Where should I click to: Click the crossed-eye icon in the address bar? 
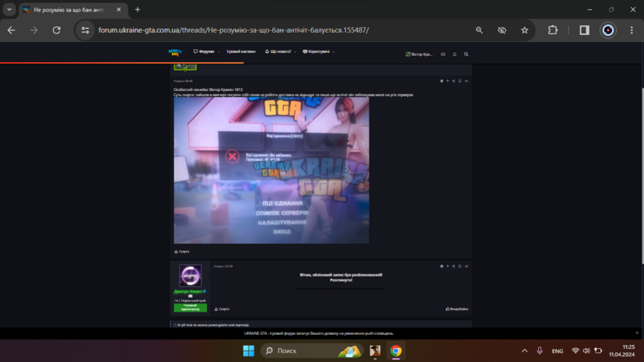point(502,30)
